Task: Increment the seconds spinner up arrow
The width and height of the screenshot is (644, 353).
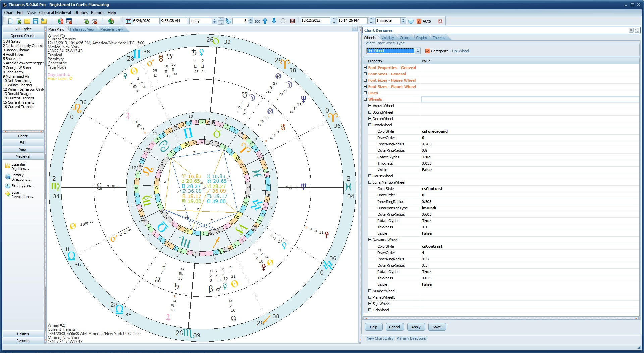Action: pyautogui.click(x=250, y=19)
